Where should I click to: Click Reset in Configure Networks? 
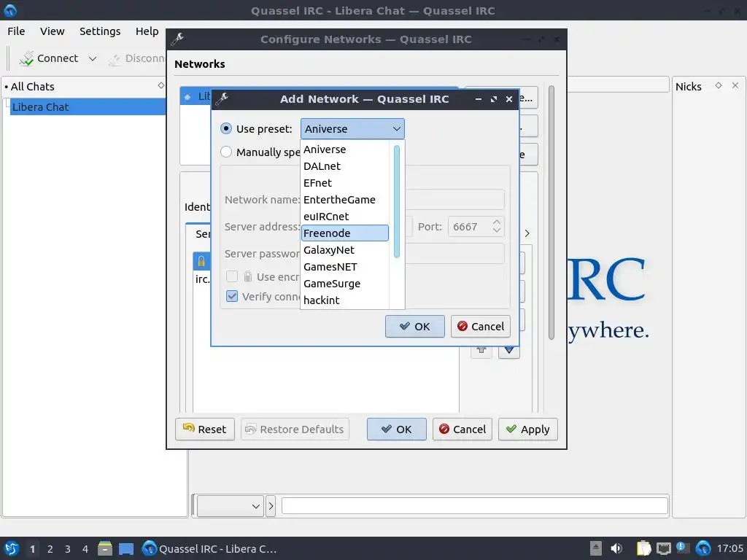pyautogui.click(x=205, y=429)
